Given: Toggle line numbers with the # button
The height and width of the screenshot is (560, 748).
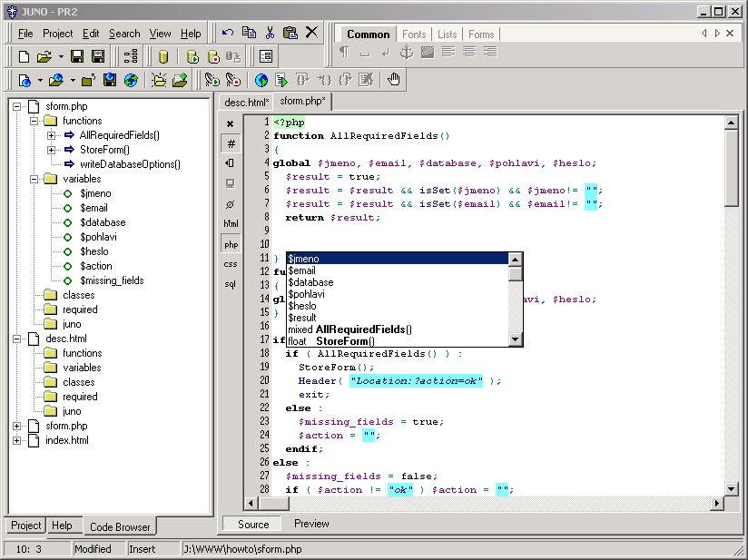Looking at the screenshot, I should click(x=231, y=143).
